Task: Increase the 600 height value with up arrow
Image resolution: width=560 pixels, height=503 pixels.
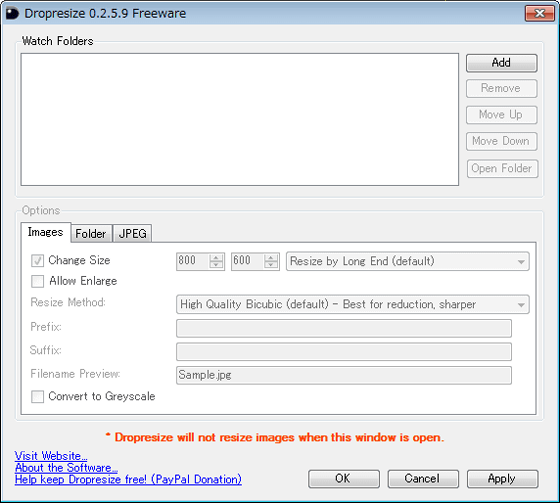Action: [271, 258]
